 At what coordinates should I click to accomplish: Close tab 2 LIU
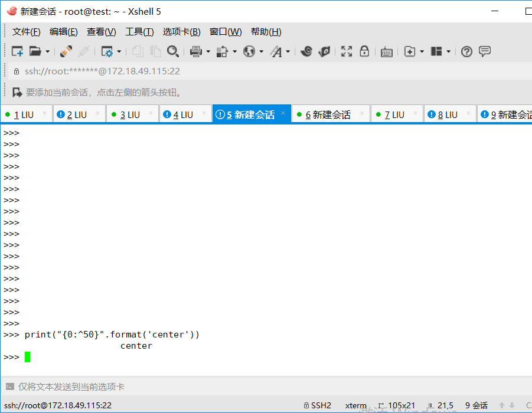click(97, 113)
